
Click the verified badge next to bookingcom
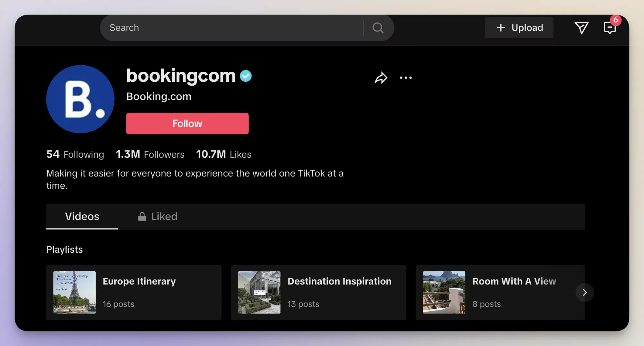click(246, 76)
